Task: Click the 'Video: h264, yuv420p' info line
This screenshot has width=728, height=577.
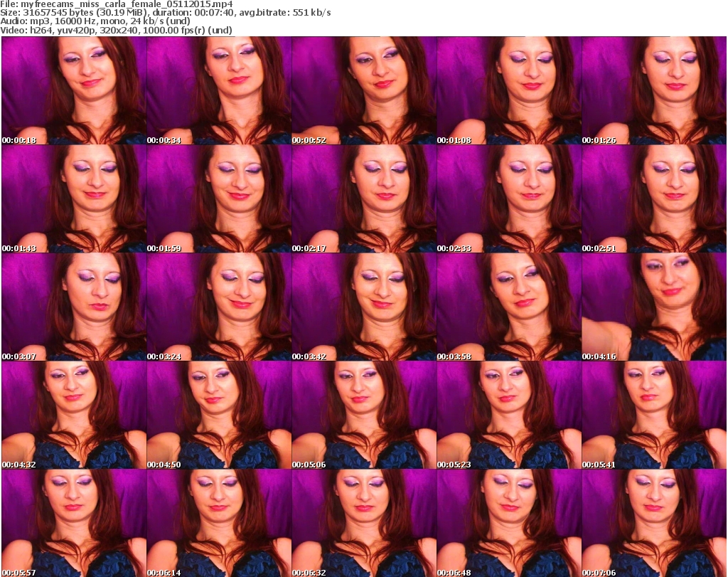Action: click(116, 30)
